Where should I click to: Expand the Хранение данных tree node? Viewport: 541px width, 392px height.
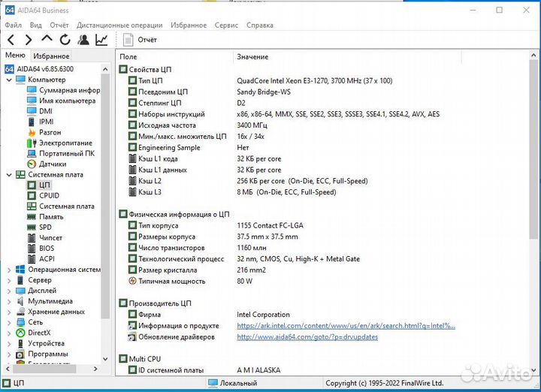[x=9, y=312]
